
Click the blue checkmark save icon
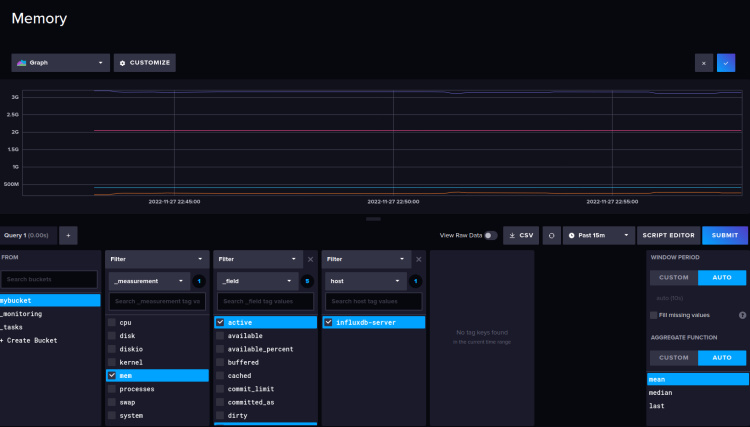point(726,62)
